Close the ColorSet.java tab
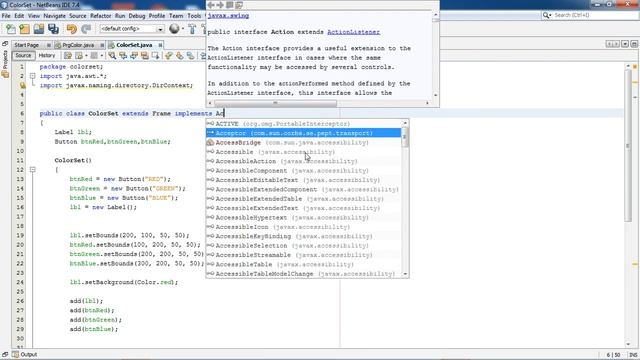640x360 pixels. (160, 45)
